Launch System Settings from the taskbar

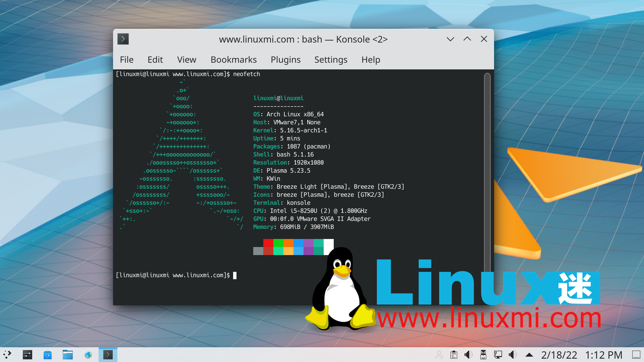coord(28,355)
